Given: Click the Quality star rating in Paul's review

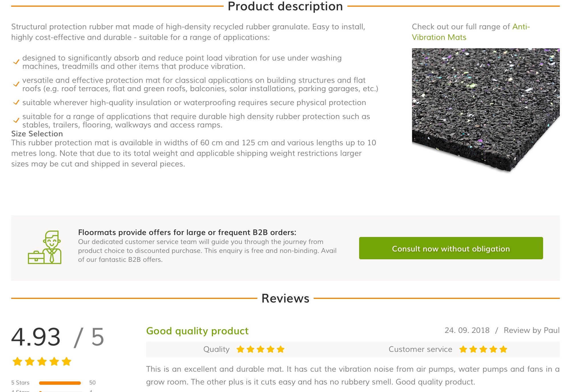Looking at the screenshot, I should [x=260, y=349].
